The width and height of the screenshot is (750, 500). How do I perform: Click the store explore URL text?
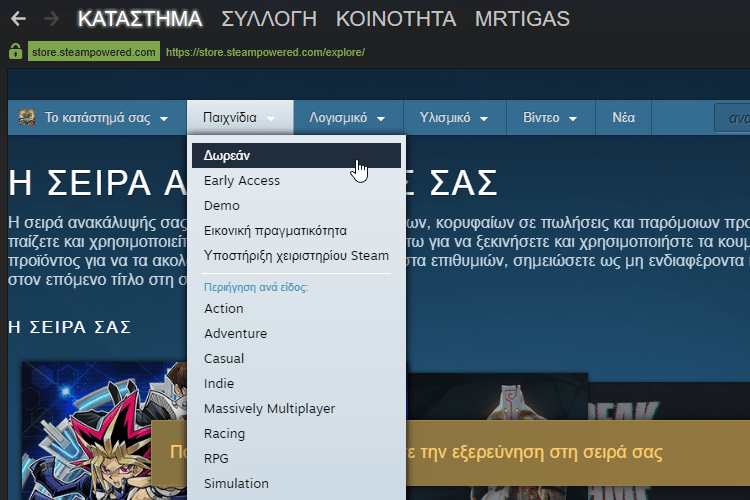coord(265,52)
